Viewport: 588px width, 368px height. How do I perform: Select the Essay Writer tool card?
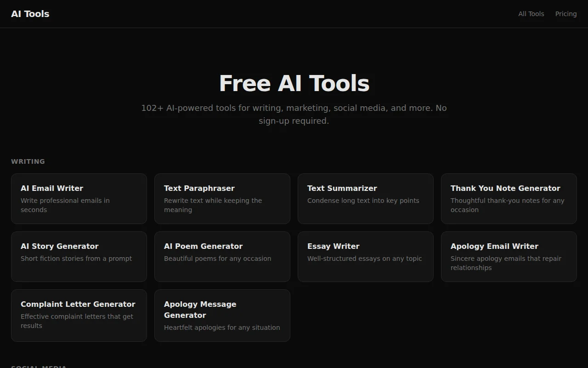366,257
